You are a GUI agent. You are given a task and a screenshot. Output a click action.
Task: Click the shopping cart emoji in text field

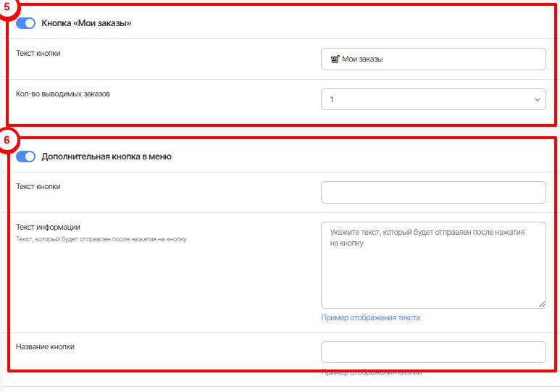(335, 59)
